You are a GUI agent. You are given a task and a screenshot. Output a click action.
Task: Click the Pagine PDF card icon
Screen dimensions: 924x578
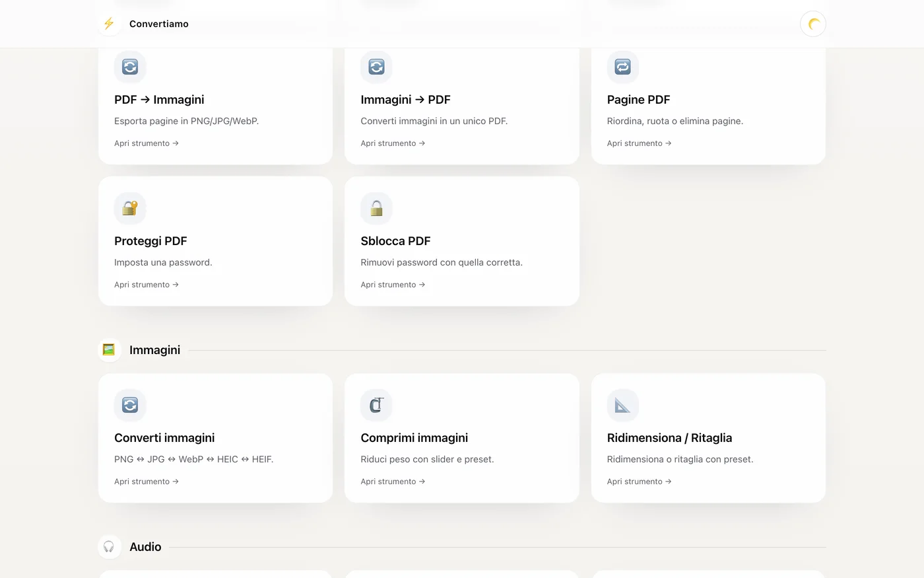pyautogui.click(x=623, y=67)
